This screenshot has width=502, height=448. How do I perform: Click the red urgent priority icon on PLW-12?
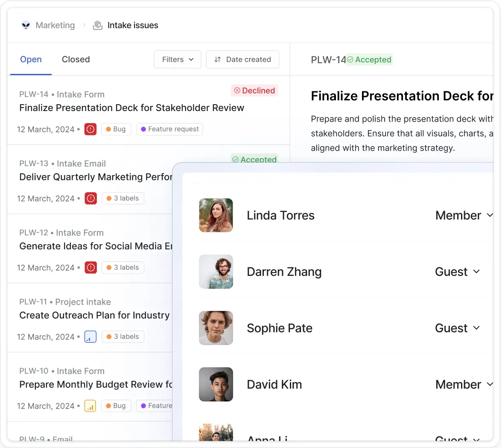click(x=90, y=268)
